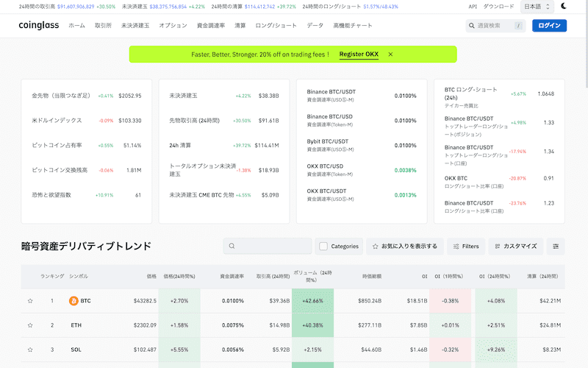The height and width of the screenshot is (368, 588).
Task: Open the 資金調達率 menu
Action: [211, 26]
